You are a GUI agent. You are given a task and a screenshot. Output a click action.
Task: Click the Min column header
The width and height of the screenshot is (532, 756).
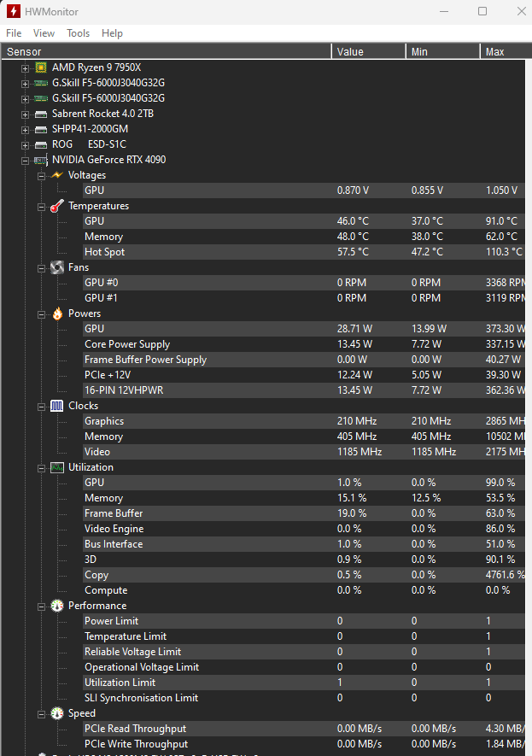443,51
